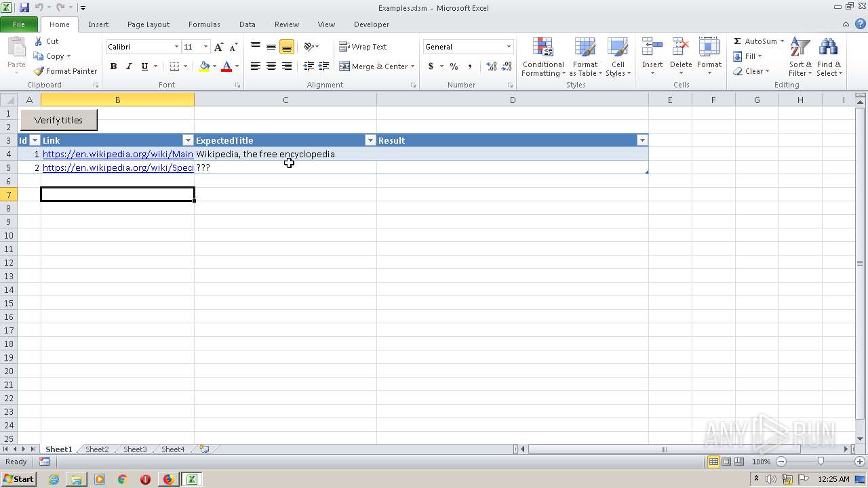Open Conditional Formatting menu
Screen dimensions: 868x488
[543, 57]
